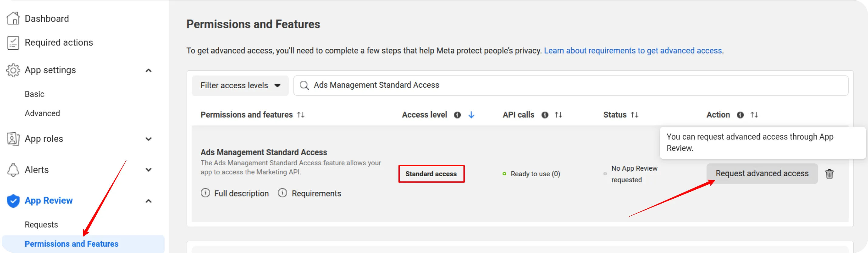Click the App roles sidebar label
Viewport: 868px width, 253px height.
tap(44, 139)
